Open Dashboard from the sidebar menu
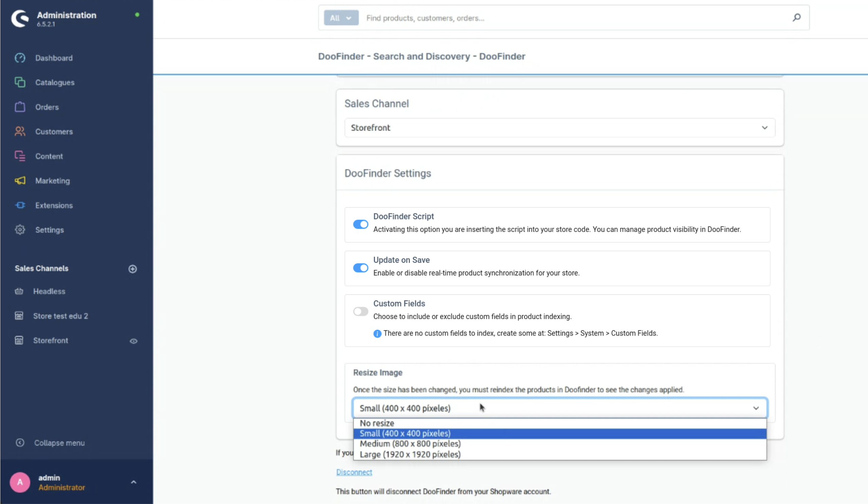The width and height of the screenshot is (868, 504). click(x=54, y=58)
